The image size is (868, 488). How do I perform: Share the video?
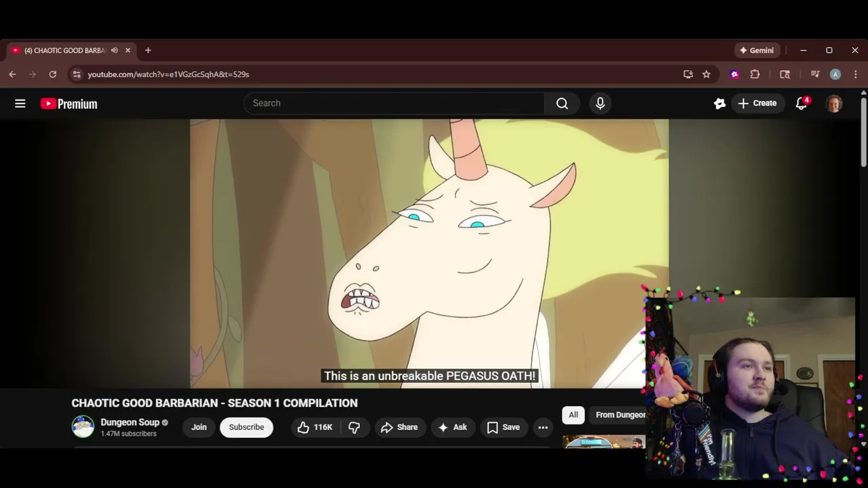pyautogui.click(x=399, y=427)
